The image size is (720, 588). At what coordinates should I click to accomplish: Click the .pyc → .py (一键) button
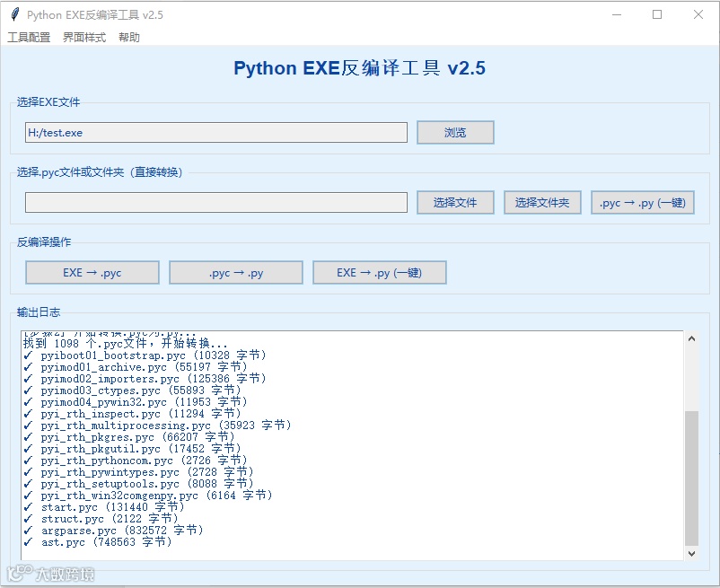click(643, 202)
